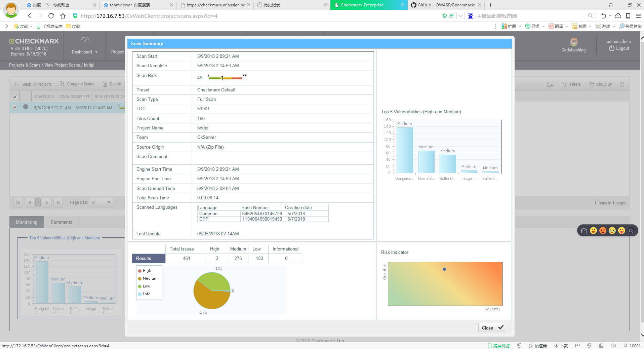Open the online banking dropdown
644x349 pixels.
535,26
